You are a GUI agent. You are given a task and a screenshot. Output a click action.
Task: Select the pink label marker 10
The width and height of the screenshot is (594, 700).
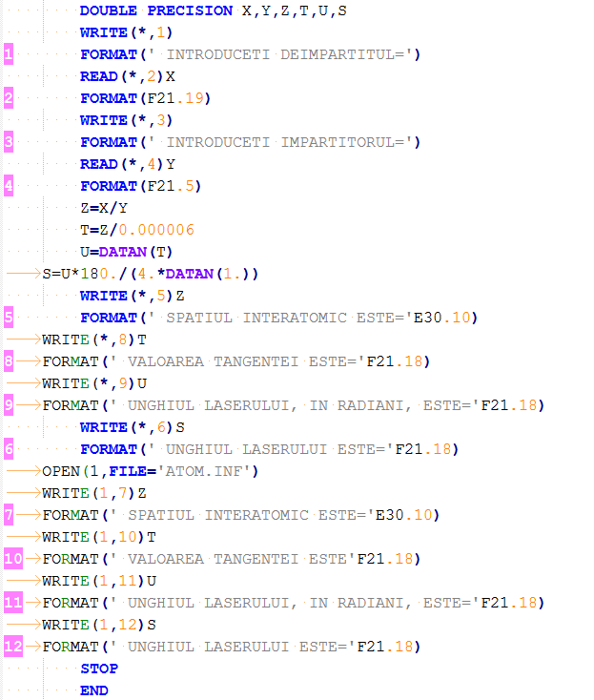click(x=12, y=559)
